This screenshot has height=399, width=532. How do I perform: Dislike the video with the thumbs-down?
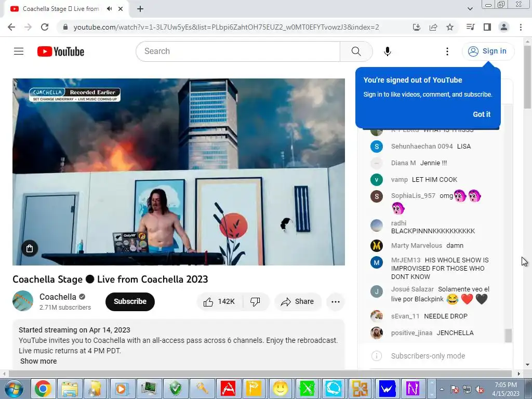tap(255, 302)
